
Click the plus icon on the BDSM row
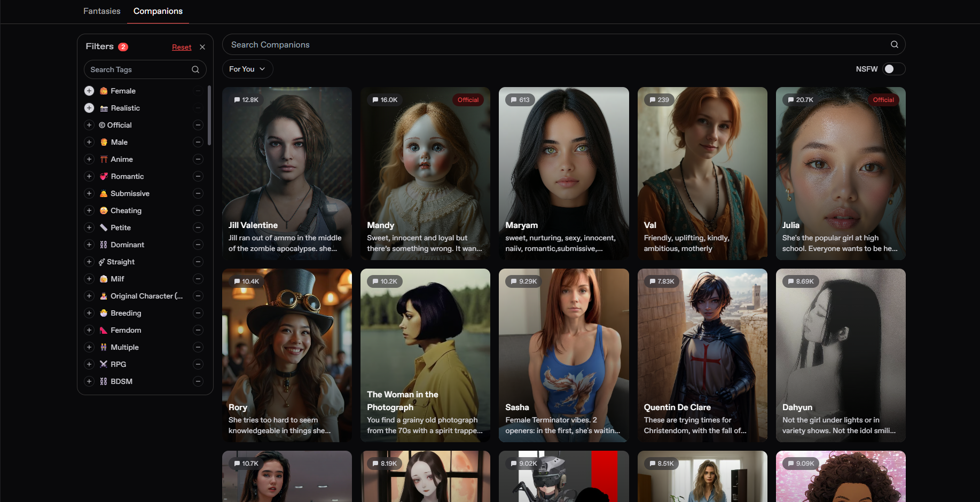pyautogui.click(x=89, y=381)
